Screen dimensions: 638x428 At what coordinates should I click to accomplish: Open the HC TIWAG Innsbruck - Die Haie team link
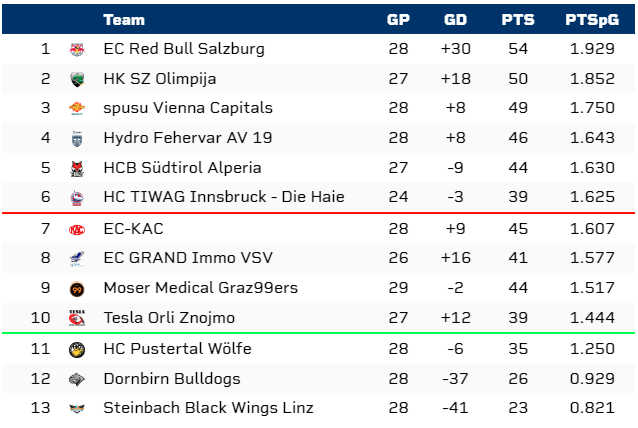pyautogui.click(x=223, y=197)
